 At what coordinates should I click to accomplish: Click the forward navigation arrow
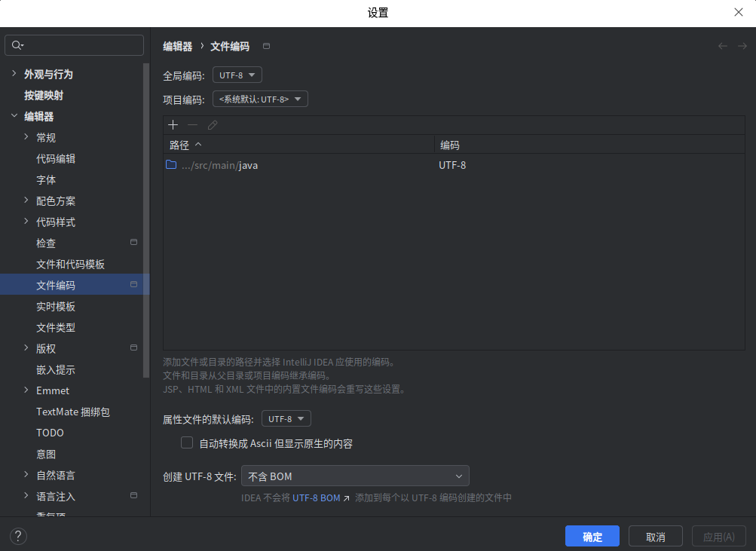(742, 46)
